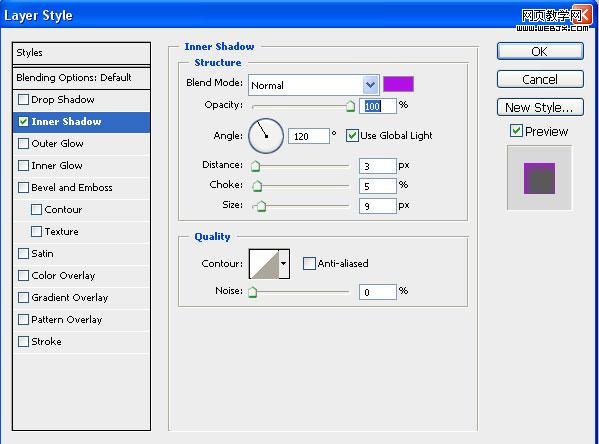
Task: Click the OK button
Action: (540, 51)
